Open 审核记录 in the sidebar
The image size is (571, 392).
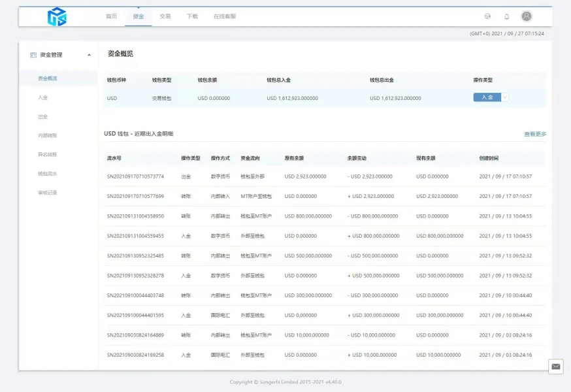click(48, 193)
